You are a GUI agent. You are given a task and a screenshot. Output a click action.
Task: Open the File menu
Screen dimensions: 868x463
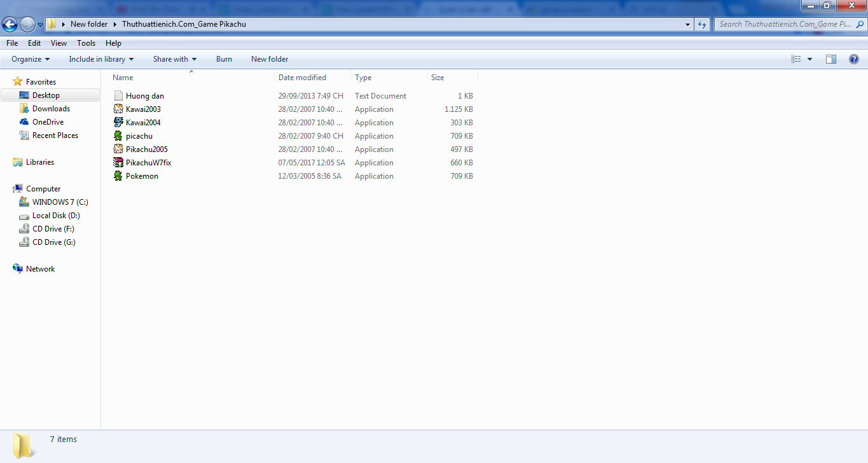point(12,43)
